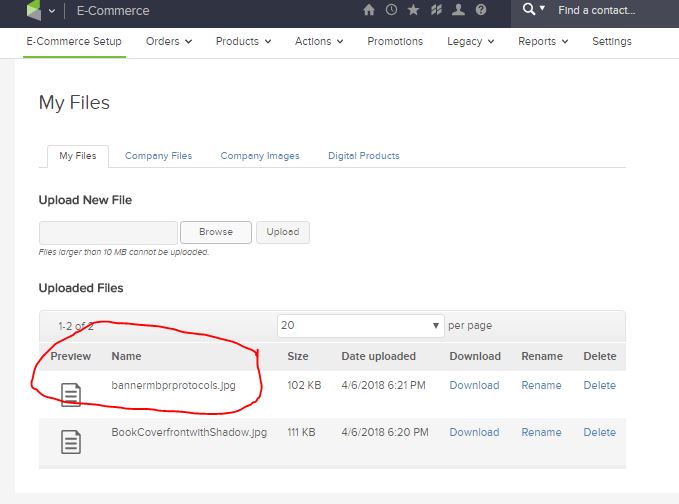Delete the bannermbprprotocols.jpg file
Image resolution: width=679 pixels, height=504 pixels.
coord(599,385)
